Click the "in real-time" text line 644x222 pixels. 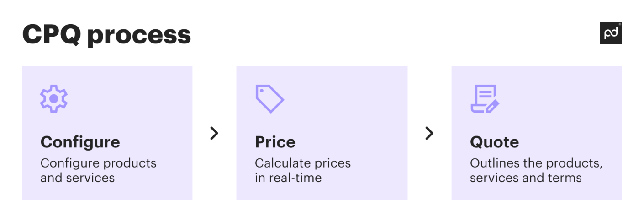(288, 178)
